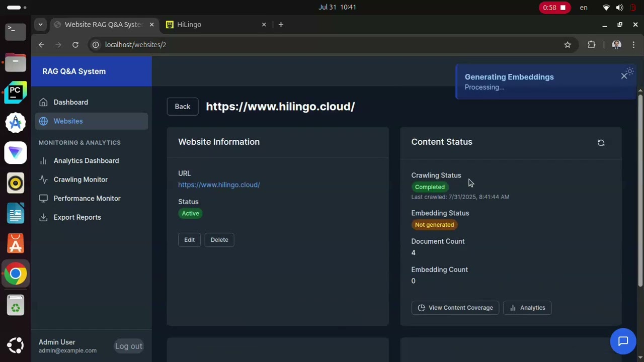
Task: Close the HiLingo tab
Action: [264, 25]
